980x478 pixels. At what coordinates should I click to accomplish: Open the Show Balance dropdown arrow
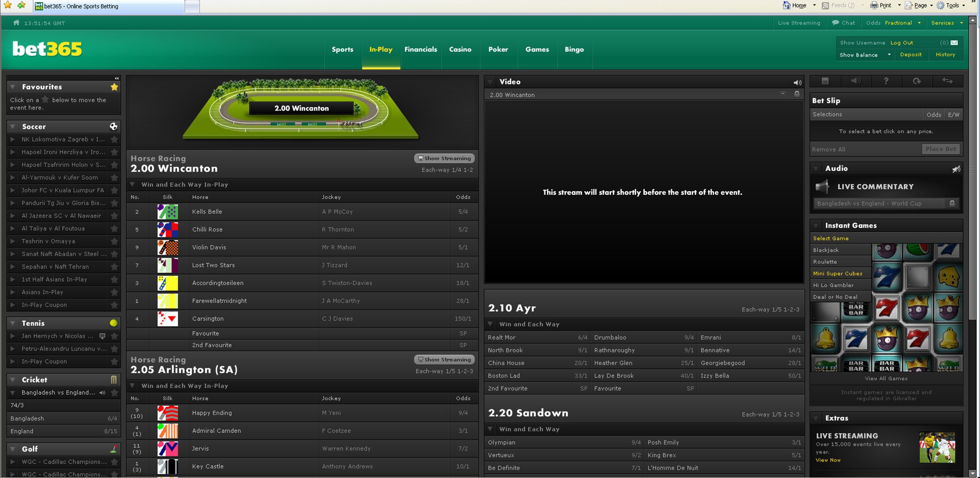[889, 54]
